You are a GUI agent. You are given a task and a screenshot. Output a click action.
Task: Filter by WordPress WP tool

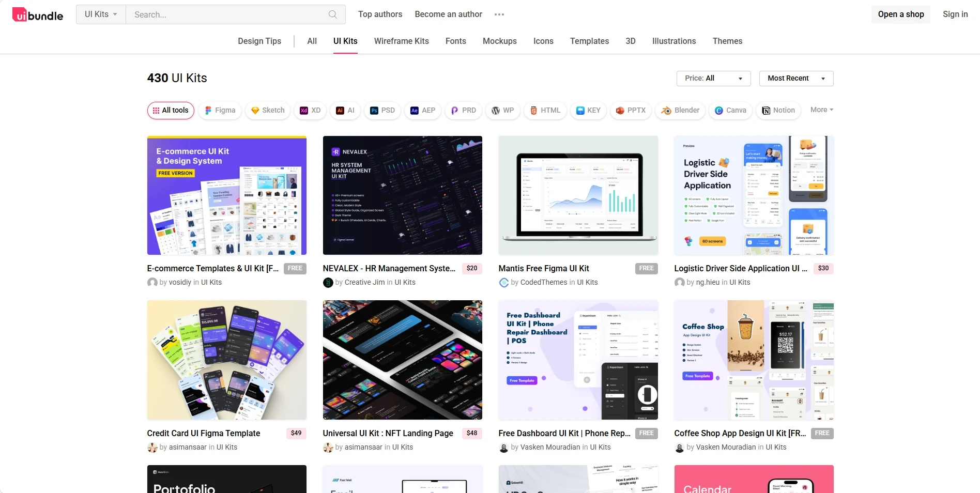click(503, 111)
